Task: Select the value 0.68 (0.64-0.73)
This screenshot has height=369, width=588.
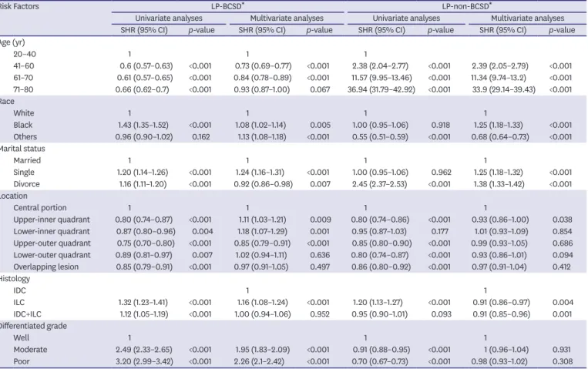Action: click(500, 137)
